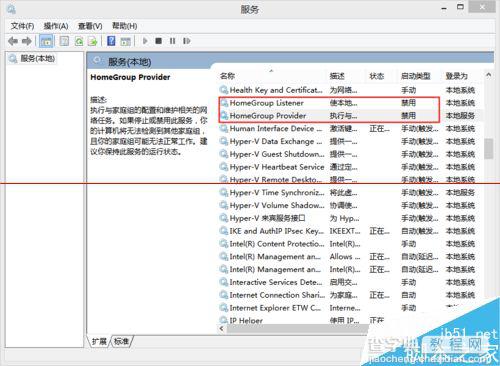The height and width of the screenshot is (366, 500).
Task: Open the 查看(V) menu
Action: click(90, 26)
